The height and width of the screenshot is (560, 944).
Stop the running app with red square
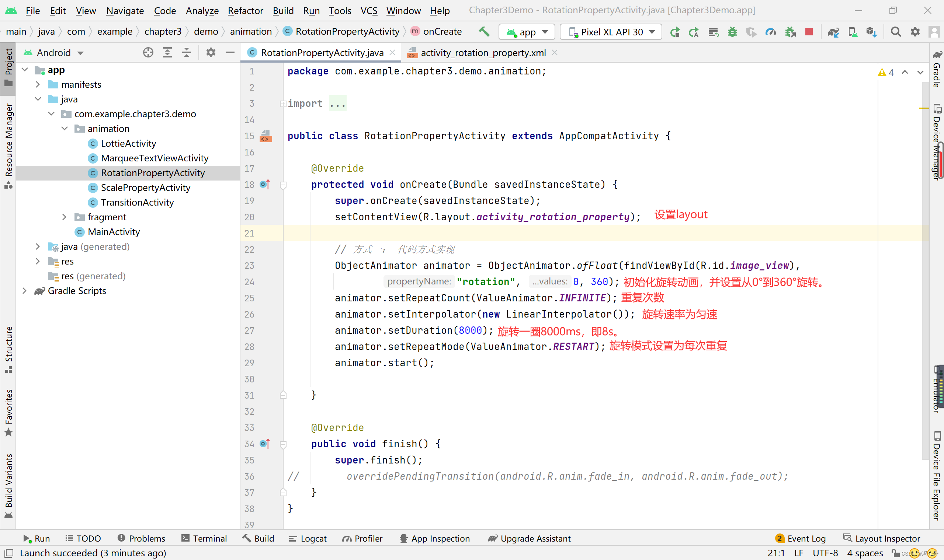pos(808,32)
